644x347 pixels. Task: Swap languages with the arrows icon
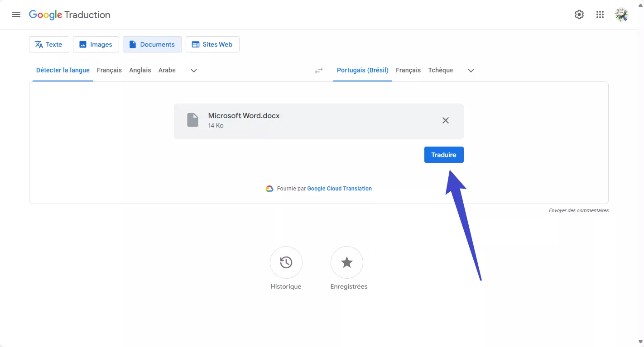[319, 71]
